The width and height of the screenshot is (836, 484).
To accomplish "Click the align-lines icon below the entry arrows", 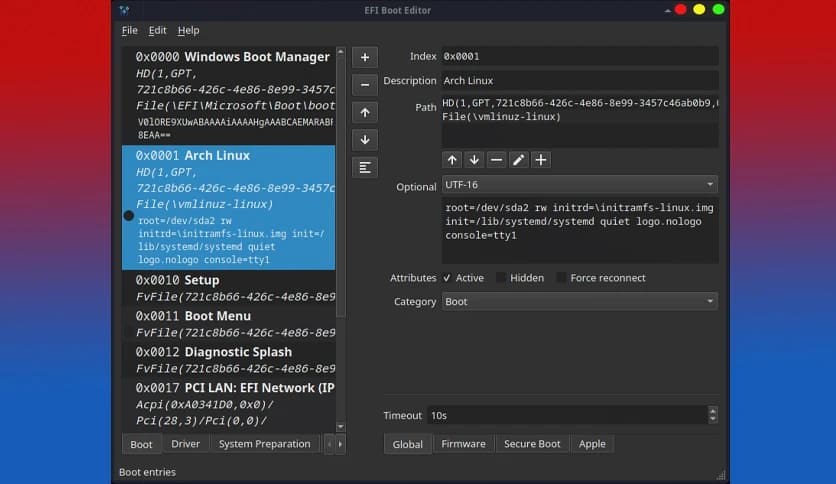I will tap(365, 168).
